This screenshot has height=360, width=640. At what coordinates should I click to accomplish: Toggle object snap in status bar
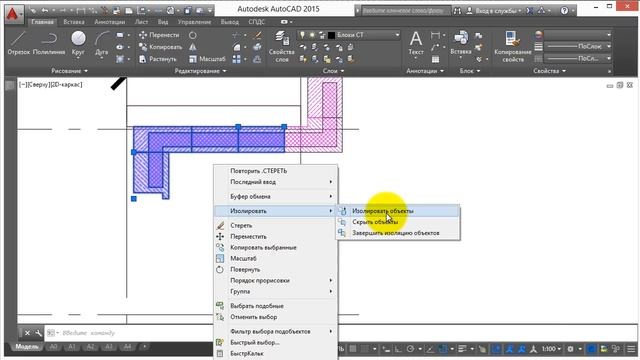(x=442, y=349)
